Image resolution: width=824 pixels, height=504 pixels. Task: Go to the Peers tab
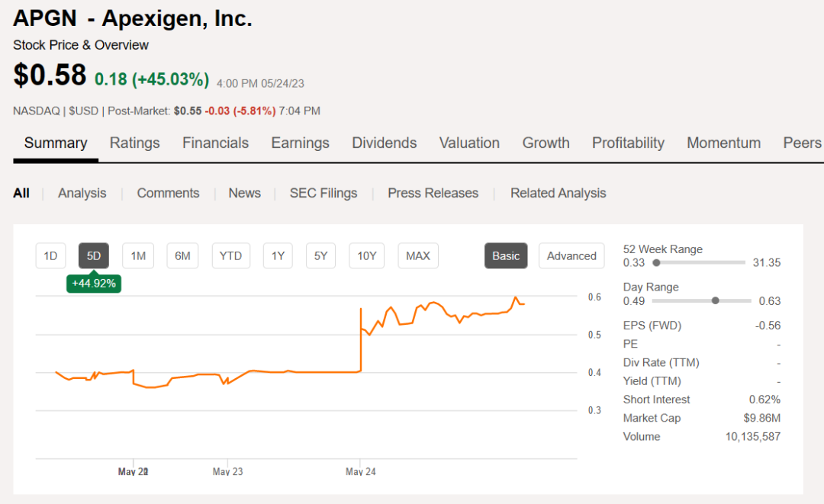pyautogui.click(x=802, y=143)
